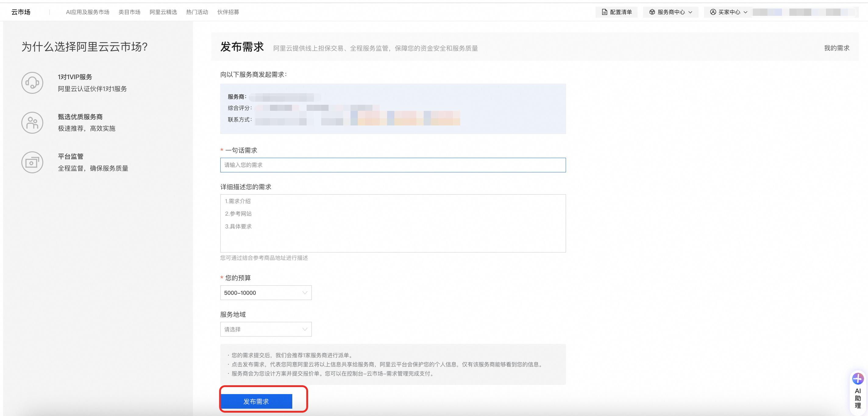868x416 pixels.
Task: Select 热门活动 in the nav bar
Action: 197,12
